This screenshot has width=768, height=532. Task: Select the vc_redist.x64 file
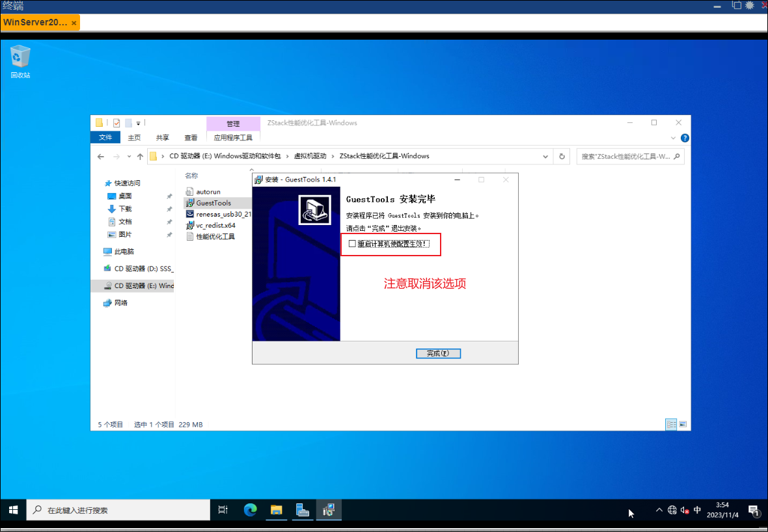pyautogui.click(x=211, y=225)
